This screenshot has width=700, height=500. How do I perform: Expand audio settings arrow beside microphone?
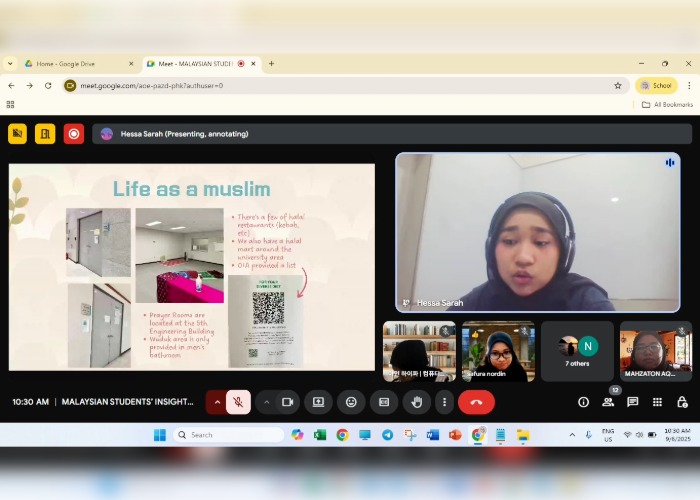[217, 402]
